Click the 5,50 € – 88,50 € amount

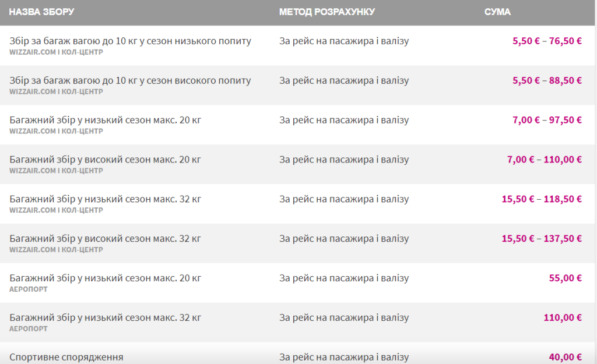547,80
